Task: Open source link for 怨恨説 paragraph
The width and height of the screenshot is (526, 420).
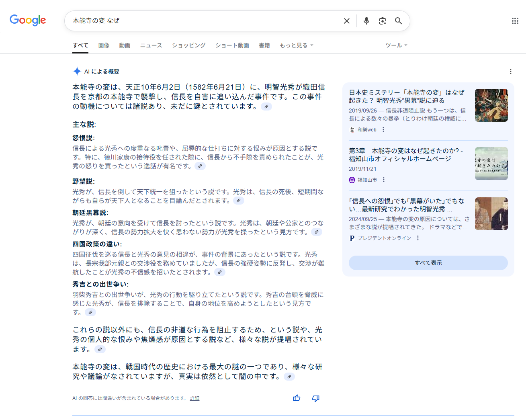Action: [200, 166]
